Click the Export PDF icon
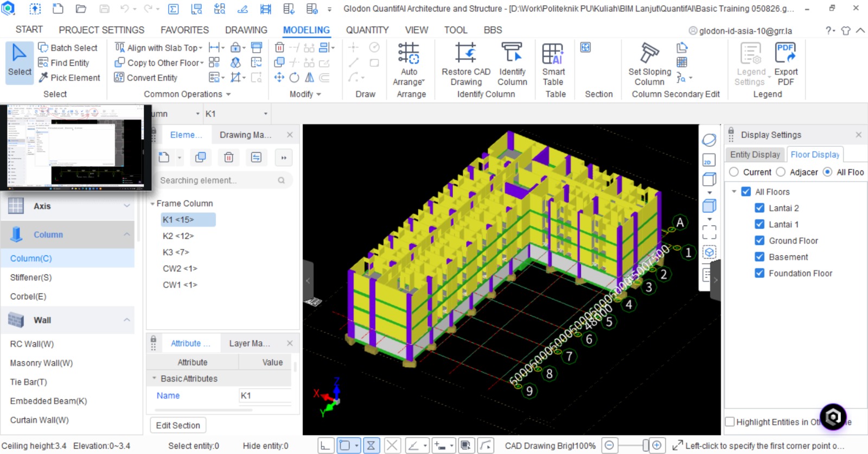Viewport: 868px width, 454px height. (x=786, y=54)
